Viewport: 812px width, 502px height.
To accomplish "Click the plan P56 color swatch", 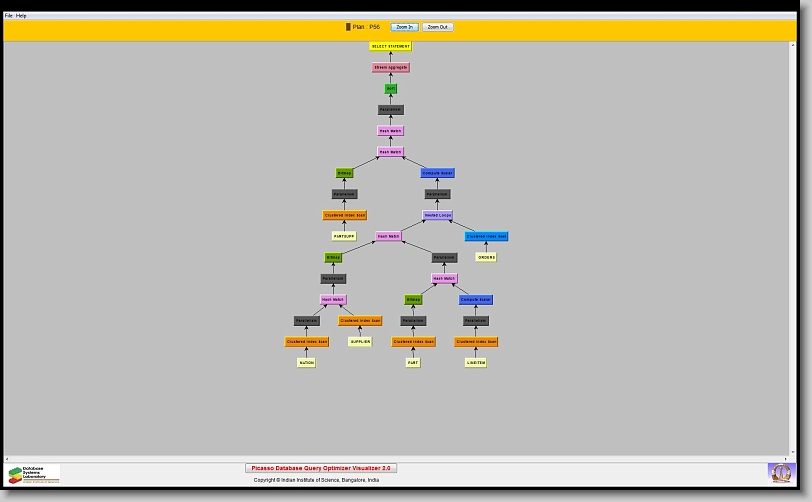I will point(348,27).
